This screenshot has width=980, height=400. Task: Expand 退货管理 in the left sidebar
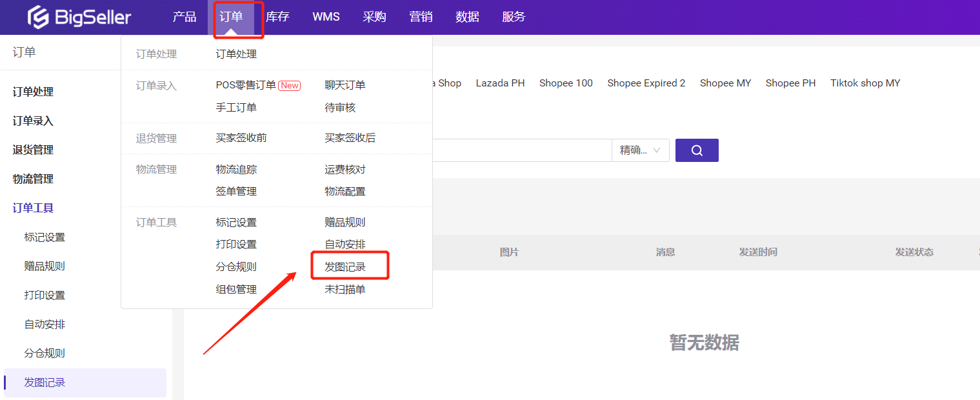[34, 150]
